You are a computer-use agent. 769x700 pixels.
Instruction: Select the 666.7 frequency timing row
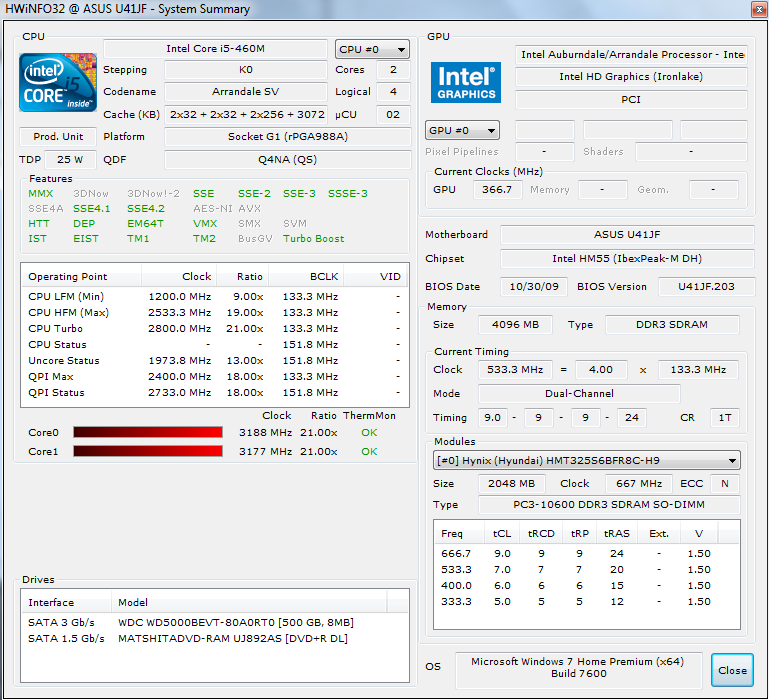point(587,553)
